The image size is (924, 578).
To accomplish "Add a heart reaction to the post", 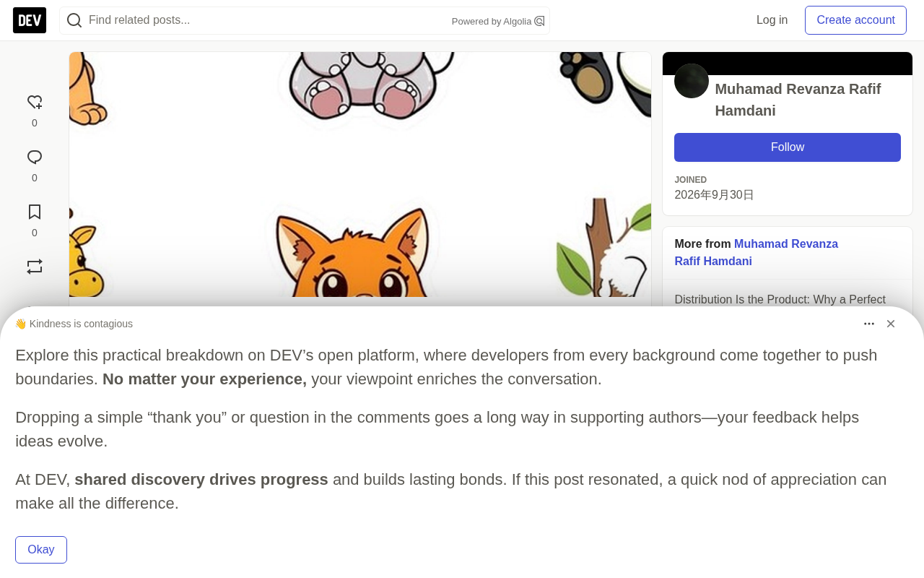I will 35,103.
